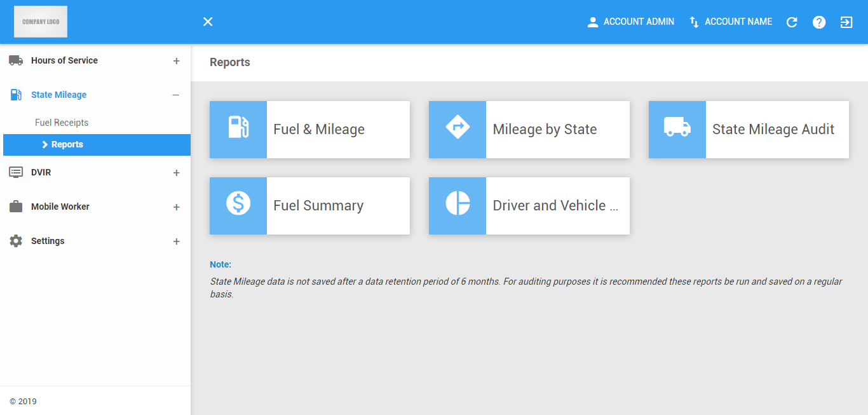This screenshot has height=415, width=868.
Task: Click the pie chart icon on Driver and Vehicle
Action: 458,203
